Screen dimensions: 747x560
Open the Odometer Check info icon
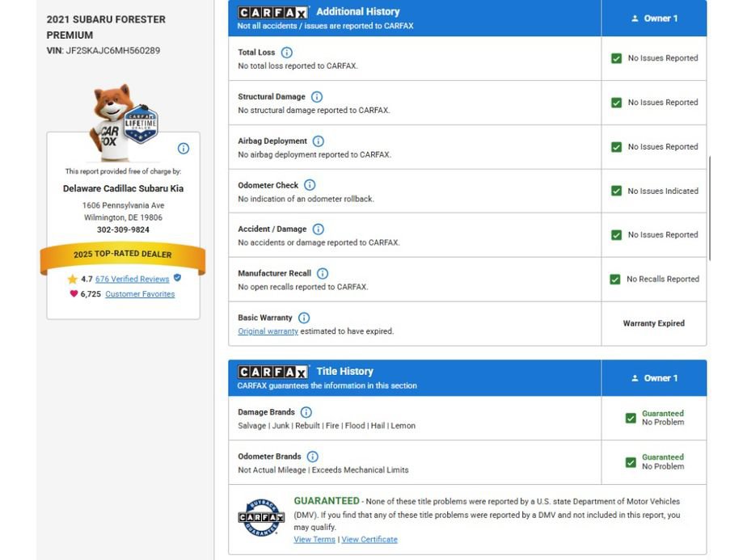(310, 185)
